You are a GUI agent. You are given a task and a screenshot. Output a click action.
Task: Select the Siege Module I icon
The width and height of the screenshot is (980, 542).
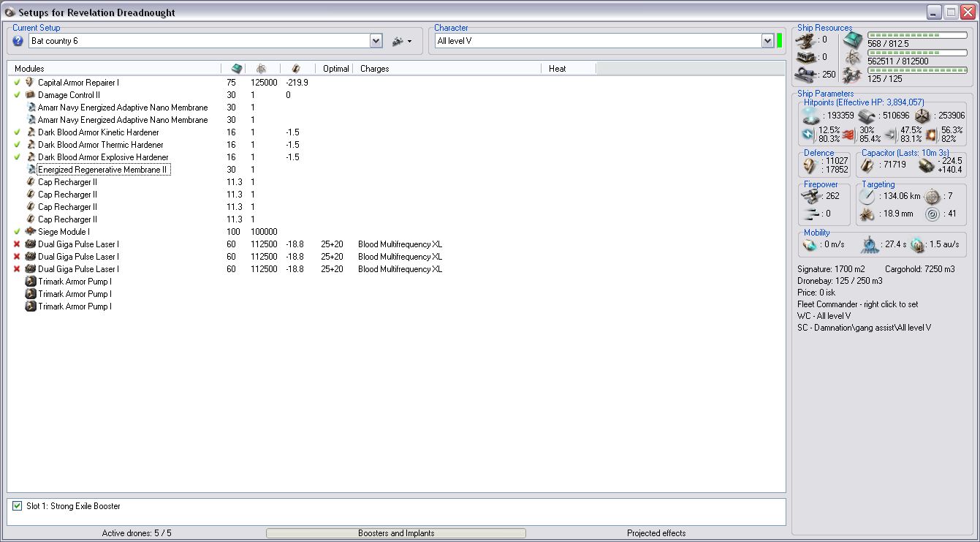click(31, 232)
